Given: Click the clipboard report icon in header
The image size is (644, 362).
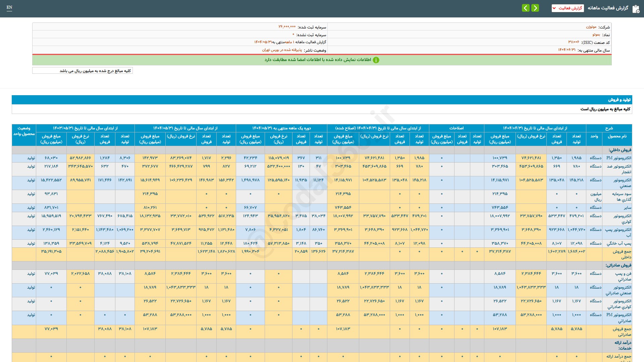Looking at the screenshot, I should (x=636, y=8).
